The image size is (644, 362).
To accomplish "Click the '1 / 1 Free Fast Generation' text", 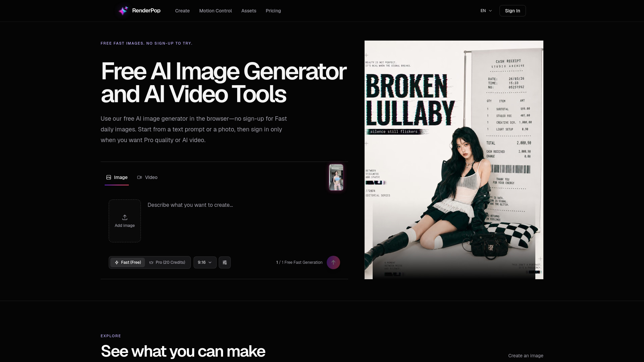I will (x=299, y=262).
